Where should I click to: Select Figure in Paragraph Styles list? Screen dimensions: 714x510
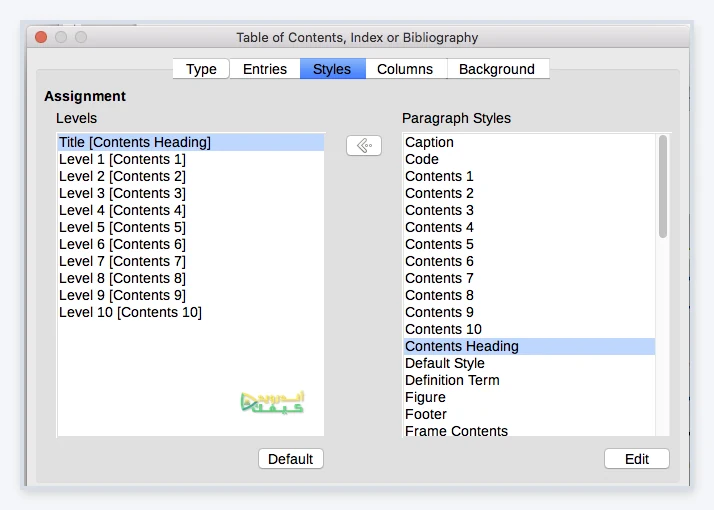tap(529, 398)
